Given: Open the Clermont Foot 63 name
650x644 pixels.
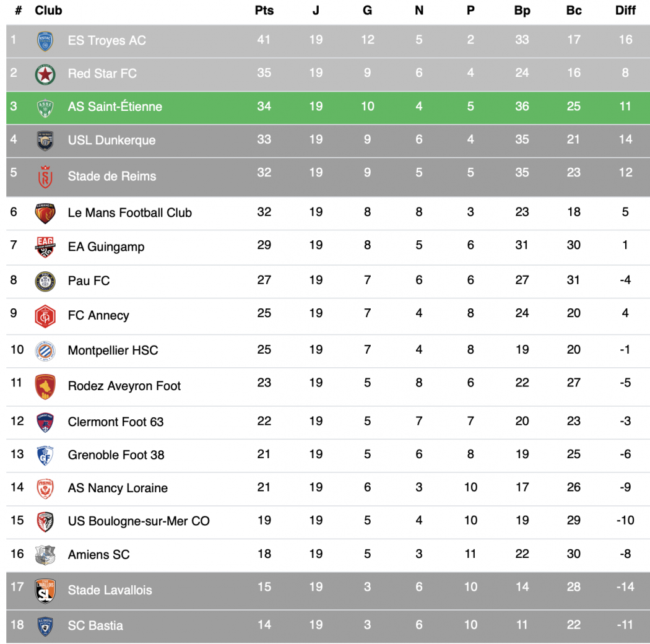Looking at the screenshot, I should pos(116,422).
